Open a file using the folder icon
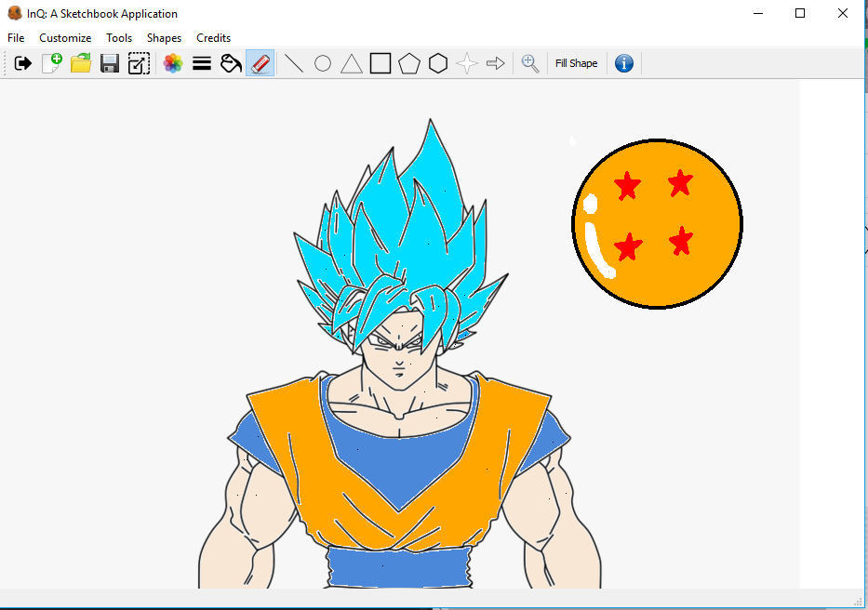This screenshot has width=868, height=610. click(81, 63)
